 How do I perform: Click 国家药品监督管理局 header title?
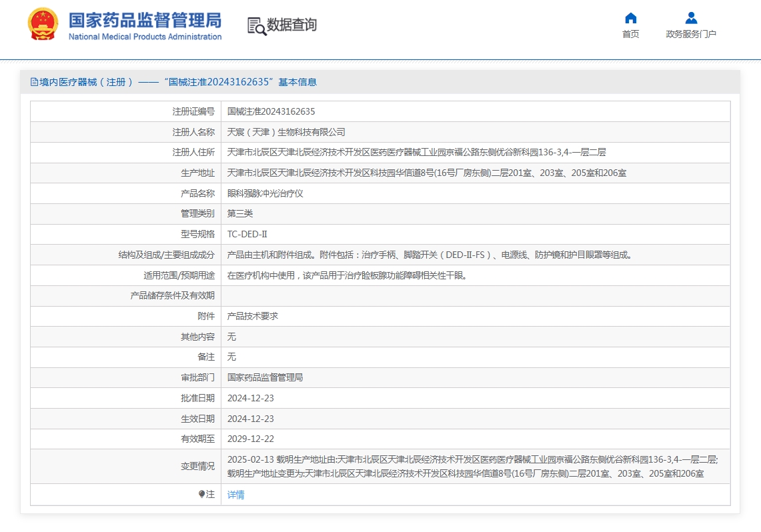tap(145, 21)
